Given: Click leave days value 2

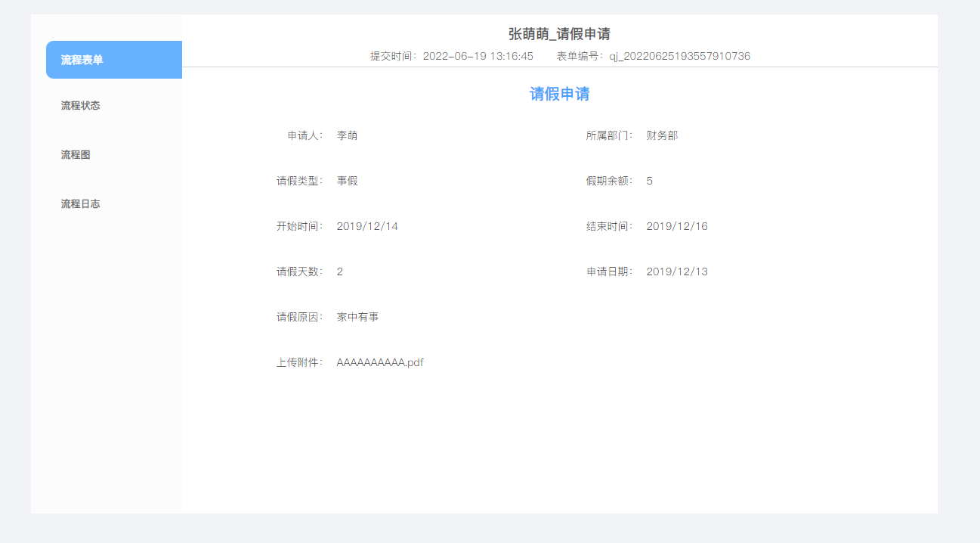Looking at the screenshot, I should (x=340, y=271).
